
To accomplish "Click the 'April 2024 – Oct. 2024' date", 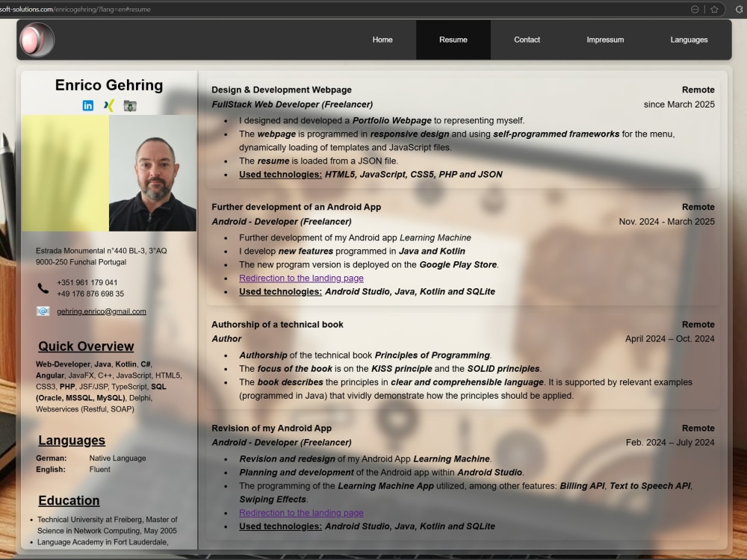I will (670, 338).
